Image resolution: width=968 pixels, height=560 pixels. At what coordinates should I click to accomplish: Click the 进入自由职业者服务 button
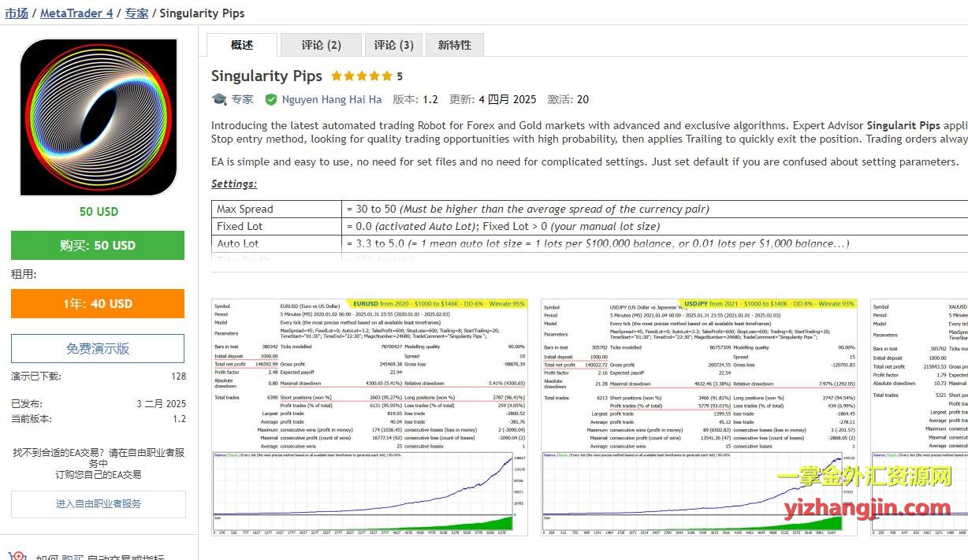99,504
